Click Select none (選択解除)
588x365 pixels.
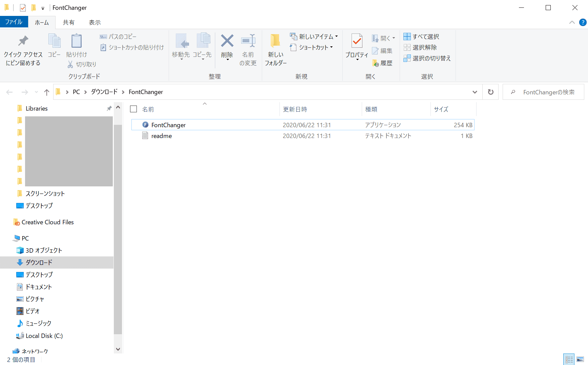420,47
